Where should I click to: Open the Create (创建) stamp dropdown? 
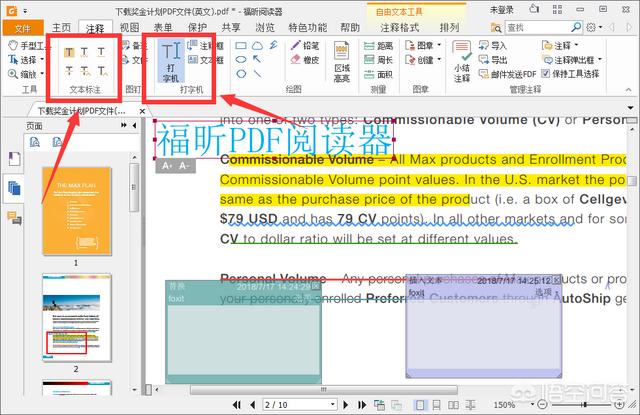pos(439,60)
